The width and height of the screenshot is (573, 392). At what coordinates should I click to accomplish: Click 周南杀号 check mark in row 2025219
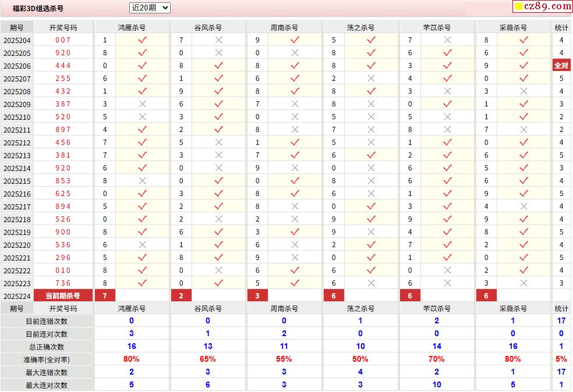[295, 232]
